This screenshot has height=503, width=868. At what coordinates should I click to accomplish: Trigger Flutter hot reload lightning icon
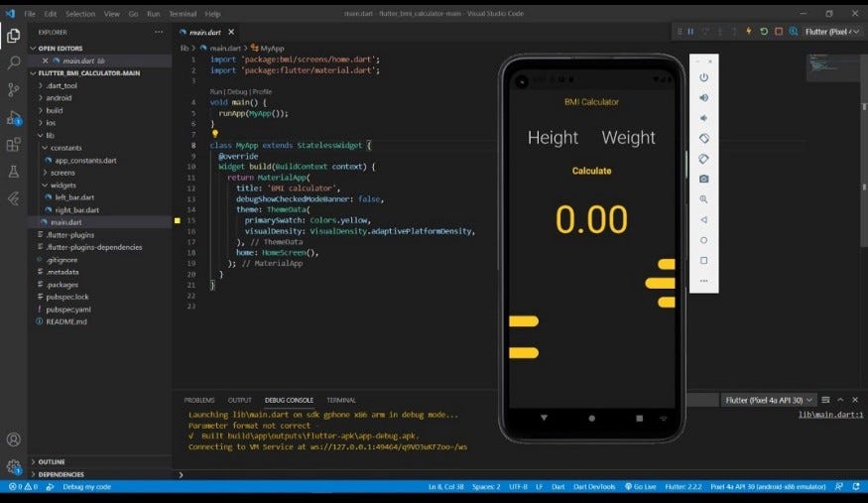[x=749, y=32]
